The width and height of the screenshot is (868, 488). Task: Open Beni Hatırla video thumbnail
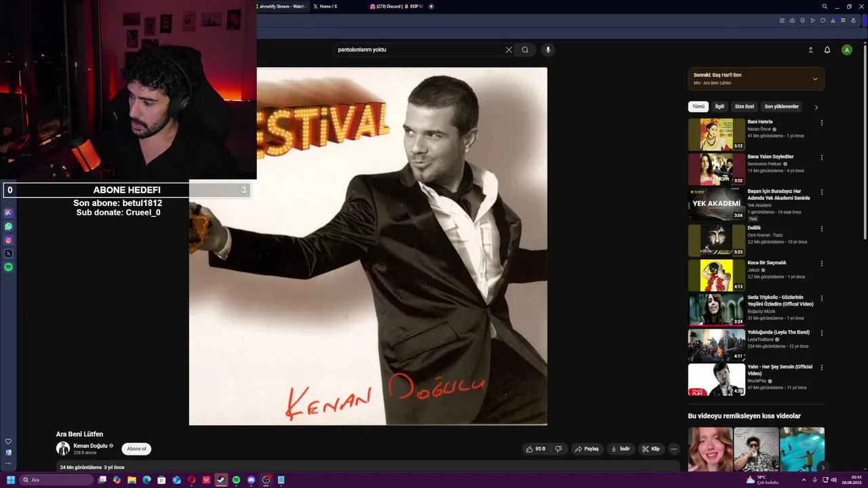point(716,134)
